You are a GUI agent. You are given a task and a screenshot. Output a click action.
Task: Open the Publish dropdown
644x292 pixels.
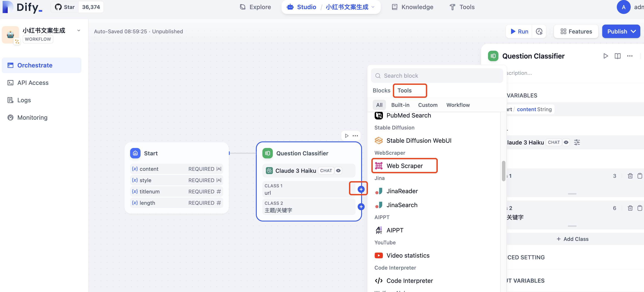pyautogui.click(x=621, y=32)
